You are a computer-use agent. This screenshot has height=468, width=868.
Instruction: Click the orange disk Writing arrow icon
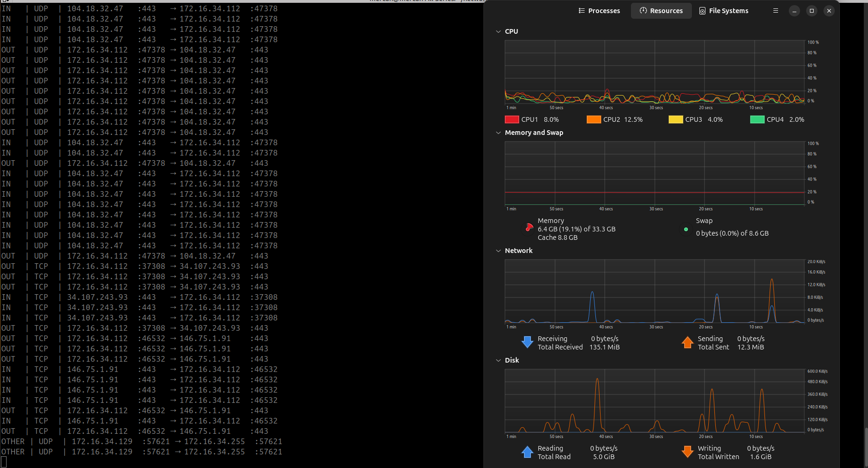(x=687, y=452)
